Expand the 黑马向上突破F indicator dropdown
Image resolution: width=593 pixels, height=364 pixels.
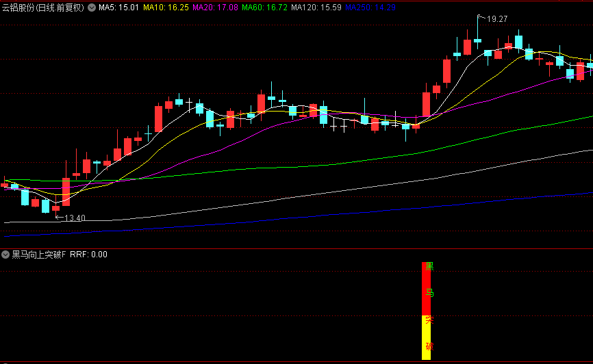click(x=5, y=255)
